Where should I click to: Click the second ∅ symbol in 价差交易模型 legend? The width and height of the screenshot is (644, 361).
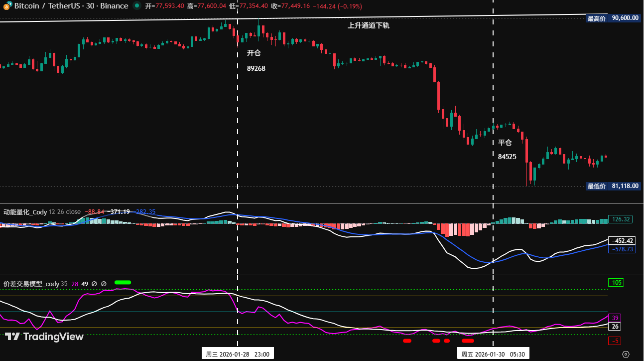pyautogui.click(x=104, y=283)
